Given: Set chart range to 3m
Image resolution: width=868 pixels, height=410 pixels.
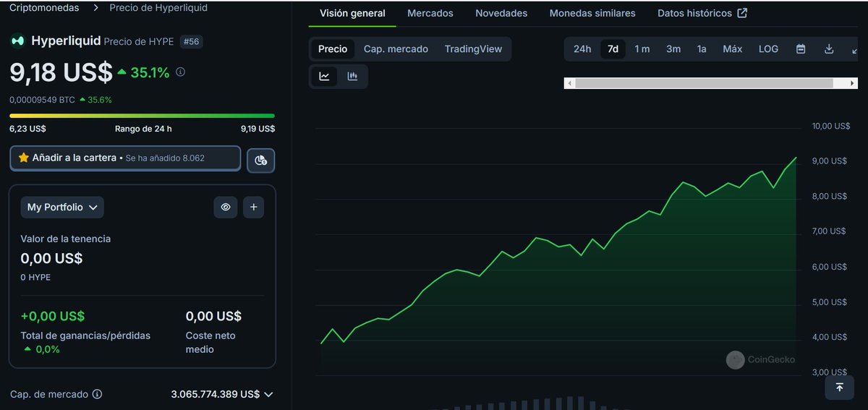Looking at the screenshot, I should point(673,49).
